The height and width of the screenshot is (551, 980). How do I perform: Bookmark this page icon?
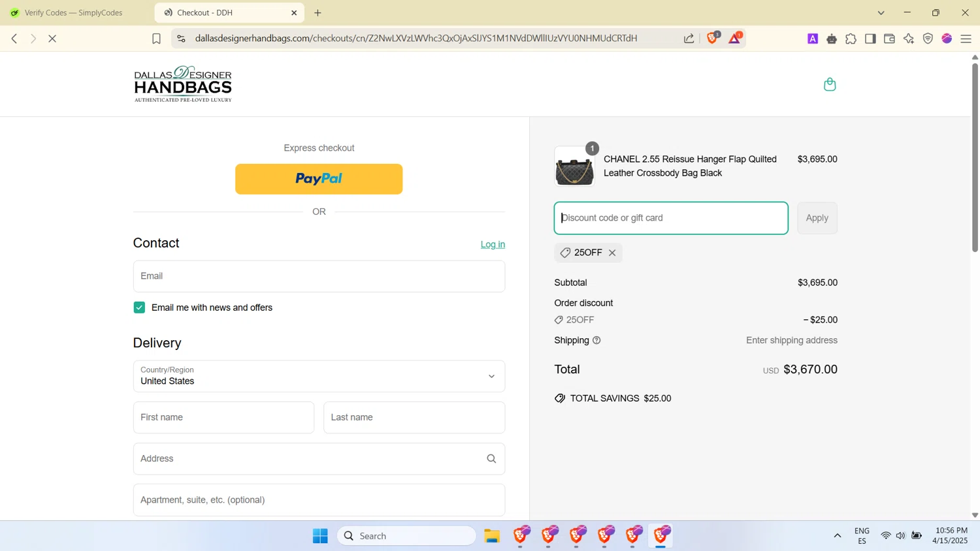coord(156,39)
